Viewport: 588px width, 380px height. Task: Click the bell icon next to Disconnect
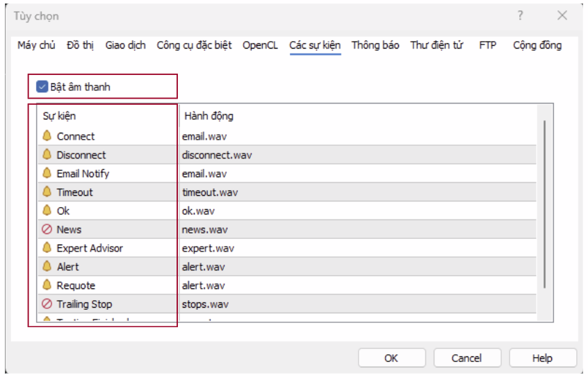(x=47, y=155)
